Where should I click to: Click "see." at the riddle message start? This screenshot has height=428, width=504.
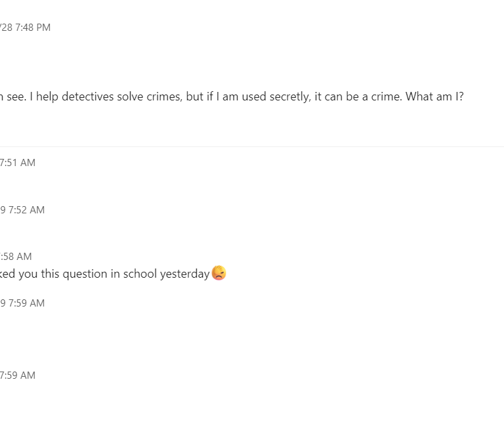point(14,96)
